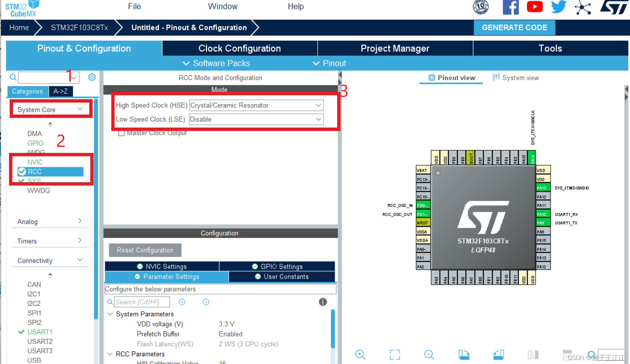Select pin PA9 on the chip
630x364 pixels.
(543, 223)
